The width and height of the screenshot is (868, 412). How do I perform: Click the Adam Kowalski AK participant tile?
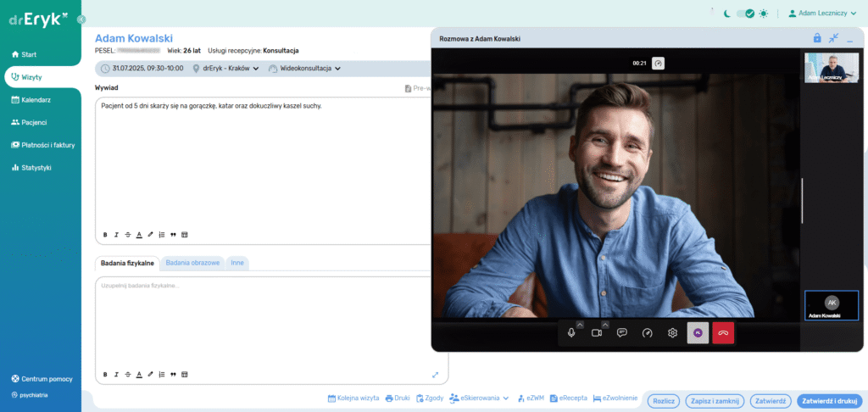pyautogui.click(x=832, y=305)
